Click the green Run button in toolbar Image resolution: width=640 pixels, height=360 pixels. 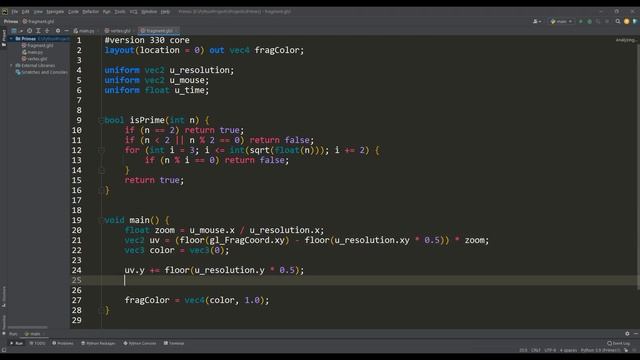581,21
